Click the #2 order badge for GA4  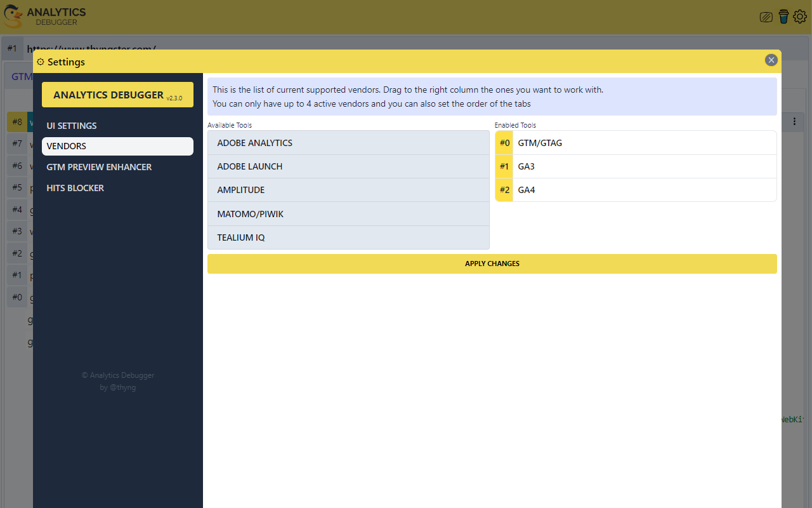(504, 190)
